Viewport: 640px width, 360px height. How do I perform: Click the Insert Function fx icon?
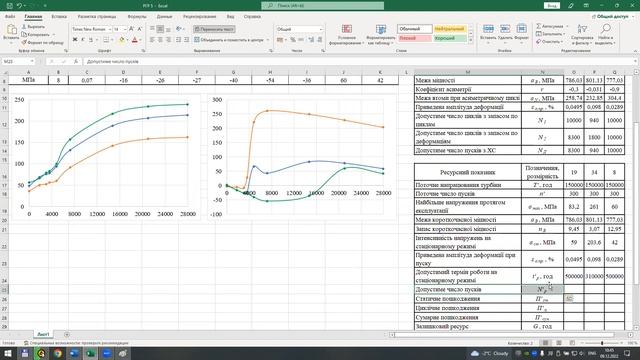[x=76, y=61]
